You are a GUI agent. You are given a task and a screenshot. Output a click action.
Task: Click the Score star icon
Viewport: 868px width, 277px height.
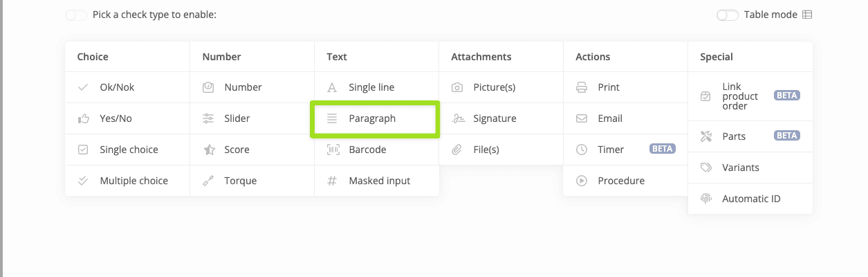click(x=208, y=150)
